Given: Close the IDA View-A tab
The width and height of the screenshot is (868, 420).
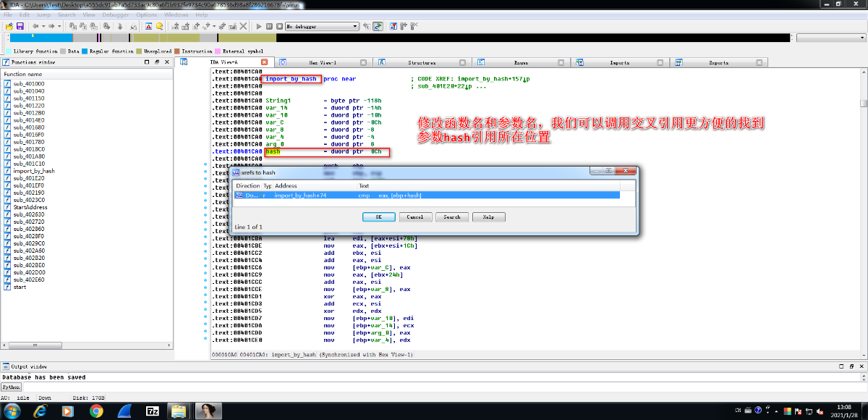Looking at the screenshot, I should pyautogui.click(x=264, y=62).
